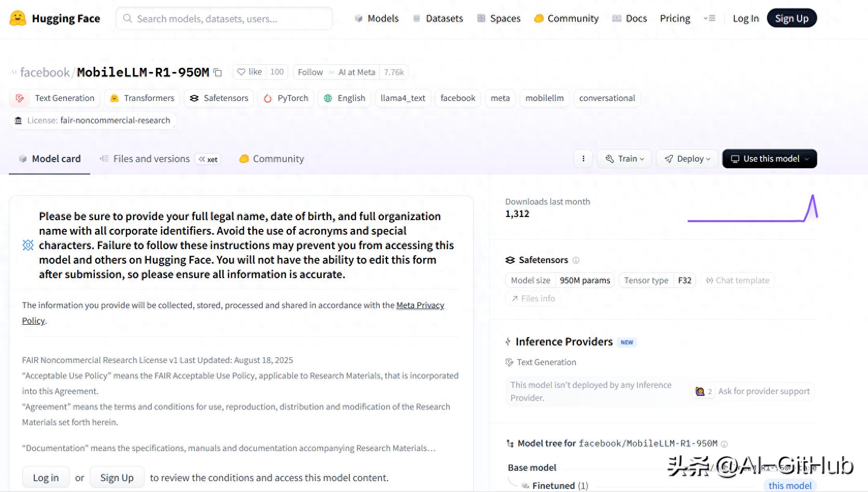Open the Deploy dropdown
868x492 pixels.
point(688,158)
